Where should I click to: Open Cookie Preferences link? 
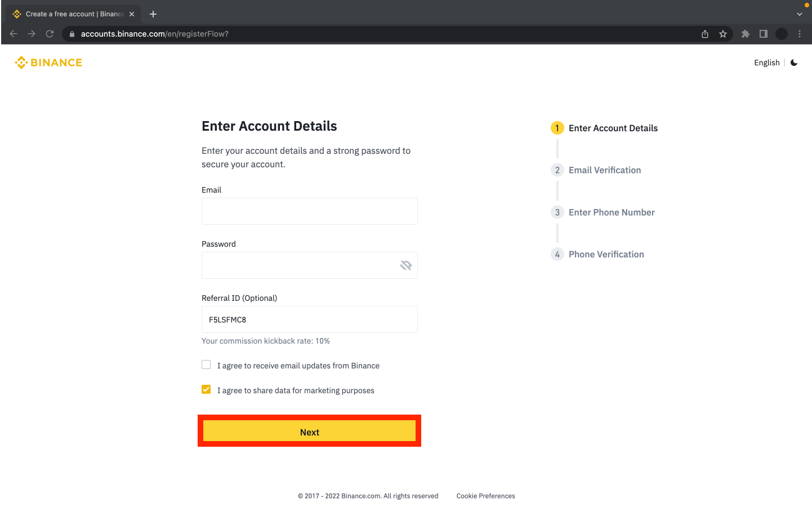pos(485,496)
